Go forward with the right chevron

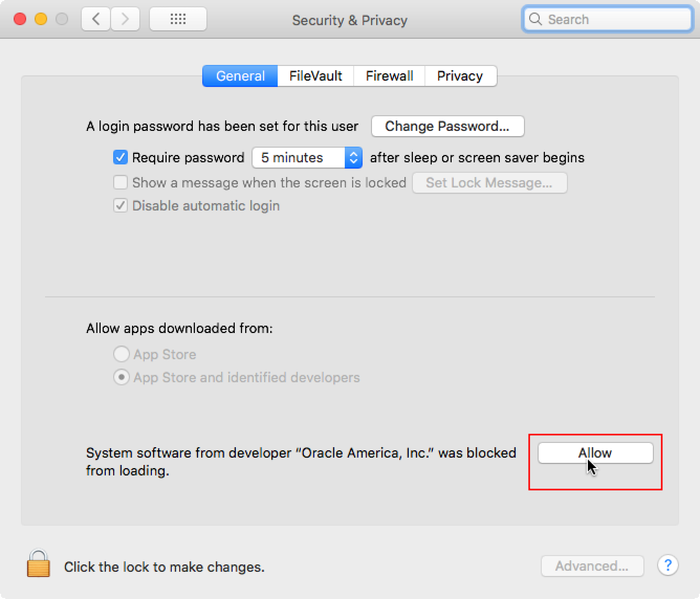point(125,19)
